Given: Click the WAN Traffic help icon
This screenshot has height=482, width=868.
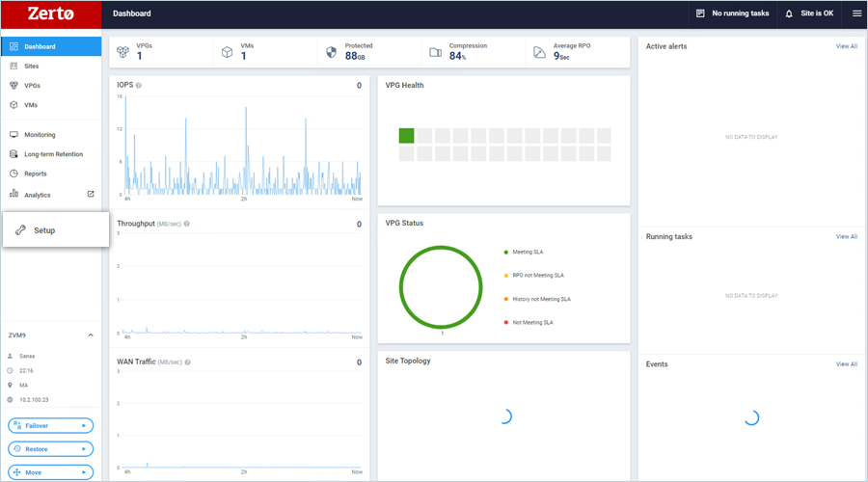Looking at the screenshot, I should click(x=187, y=362).
